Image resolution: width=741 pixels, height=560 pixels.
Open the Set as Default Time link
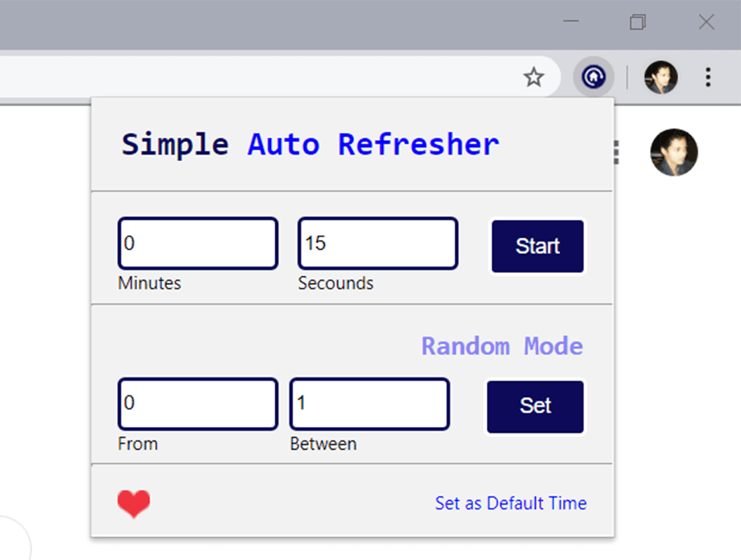click(x=510, y=503)
